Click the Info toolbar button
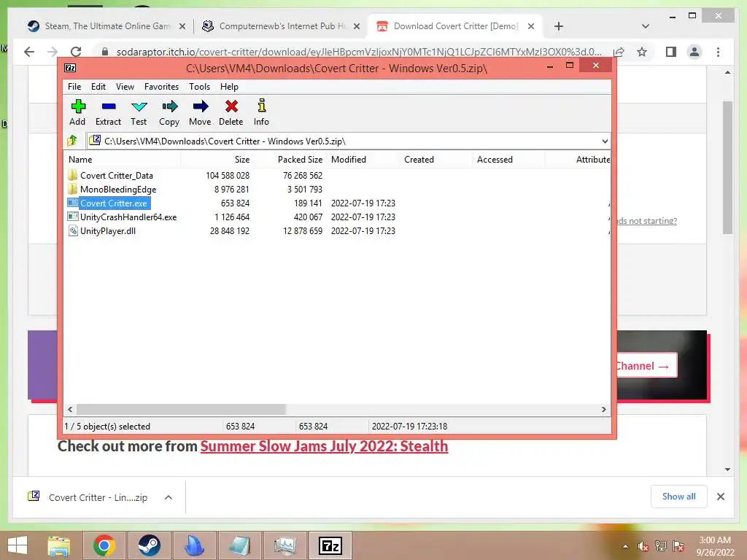This screenshot has height=560, width=747. (x=261, y=113)
